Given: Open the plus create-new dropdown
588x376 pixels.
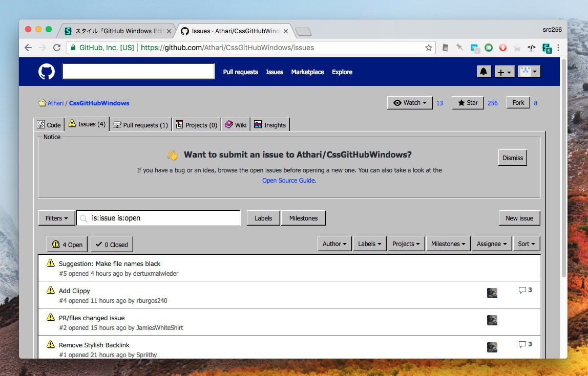Looking at the screenshot, I should click(505, 72).
